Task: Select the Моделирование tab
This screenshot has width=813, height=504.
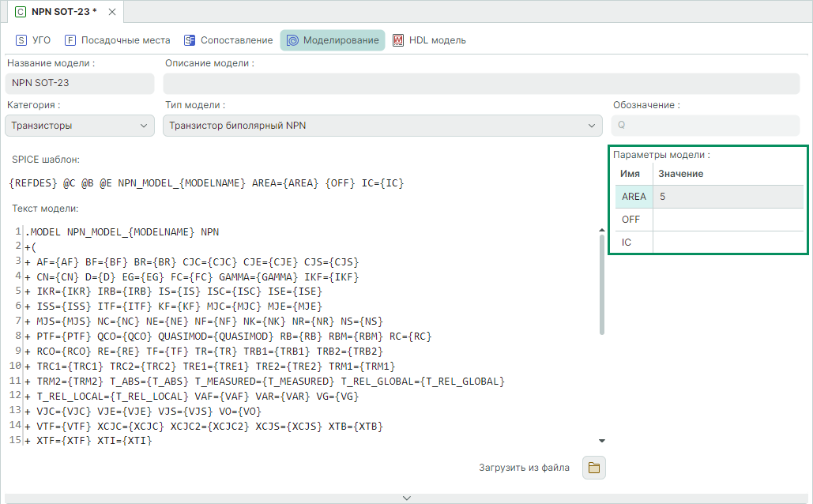Action: point(333,40)
